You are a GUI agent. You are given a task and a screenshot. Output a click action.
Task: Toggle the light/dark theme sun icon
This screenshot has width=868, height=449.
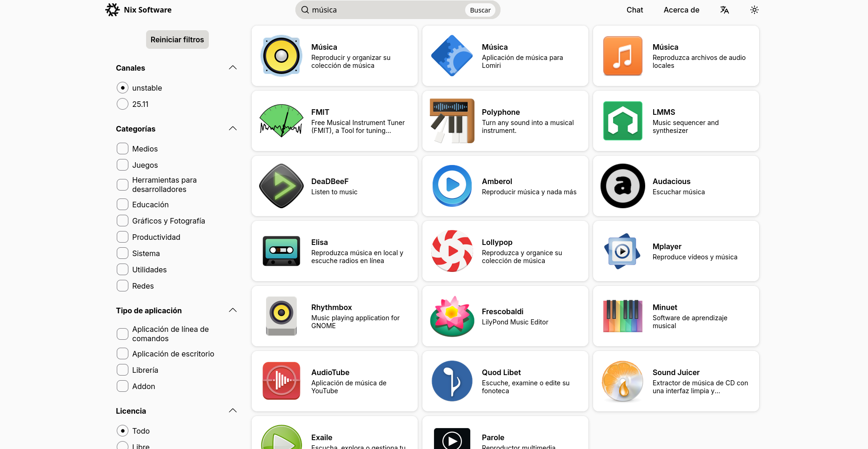coord(754,10)
